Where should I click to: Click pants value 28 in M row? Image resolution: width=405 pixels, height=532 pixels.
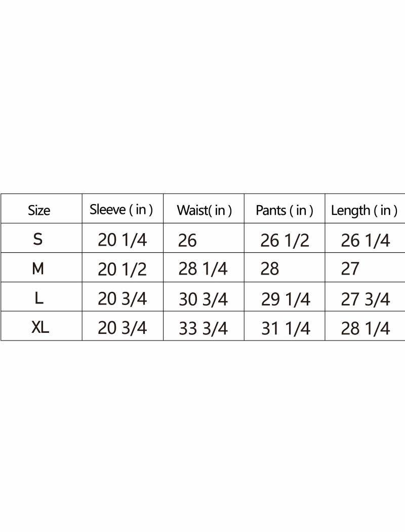270,269
